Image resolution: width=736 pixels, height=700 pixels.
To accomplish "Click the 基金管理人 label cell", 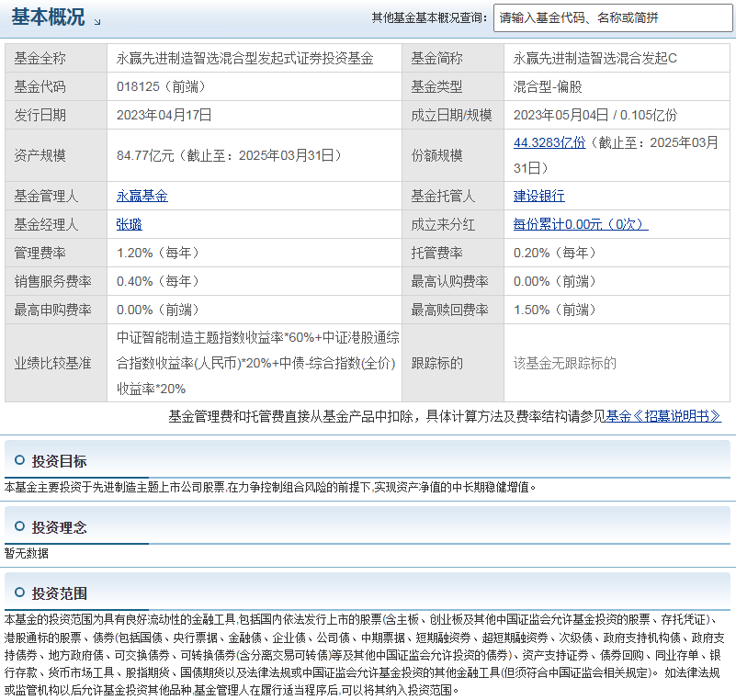I will [x=56, y=196].
